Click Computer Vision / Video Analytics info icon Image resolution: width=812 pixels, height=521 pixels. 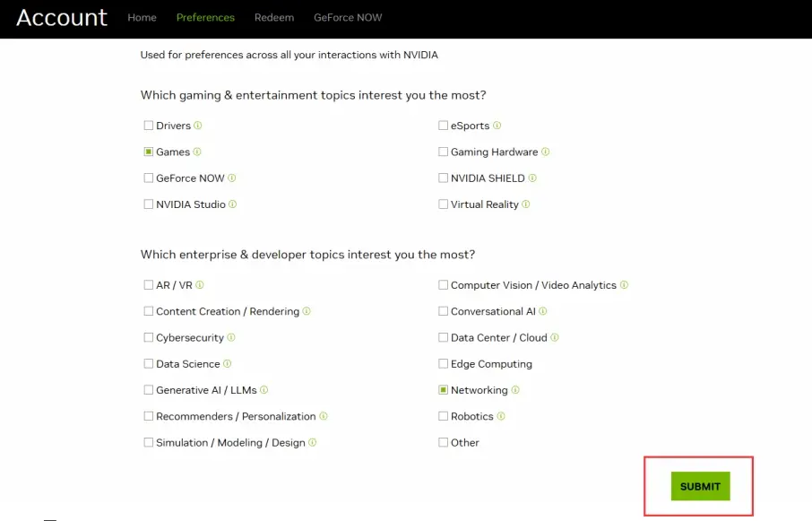(624, 285)
